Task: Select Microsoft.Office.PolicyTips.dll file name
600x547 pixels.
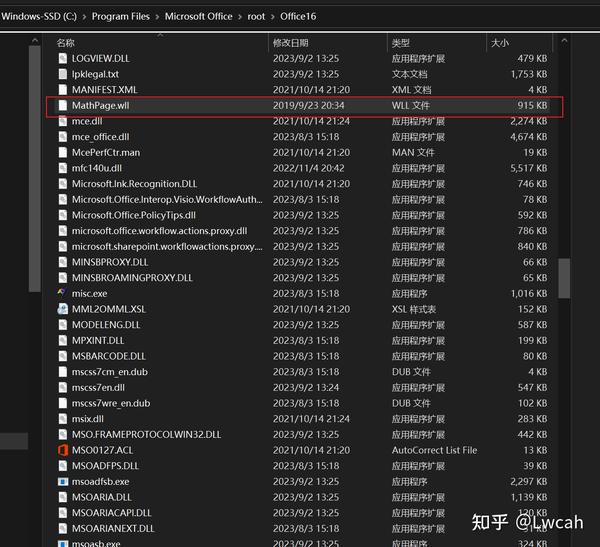Action: coord(134,215)
